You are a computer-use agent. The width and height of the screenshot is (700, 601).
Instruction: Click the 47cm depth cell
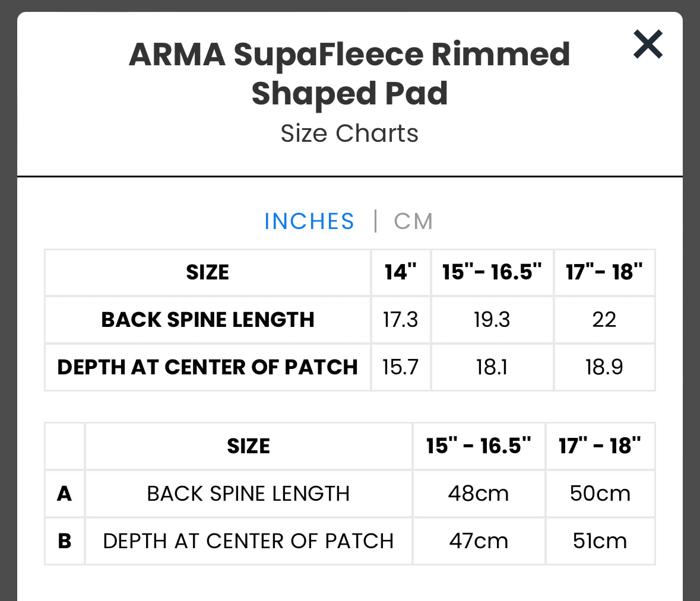click(479, 541)
